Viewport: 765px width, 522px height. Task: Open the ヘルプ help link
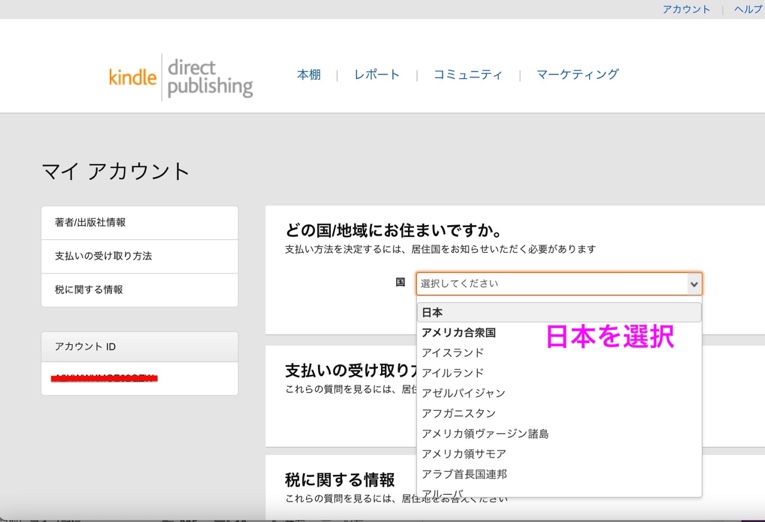click(x=748, y=9)
